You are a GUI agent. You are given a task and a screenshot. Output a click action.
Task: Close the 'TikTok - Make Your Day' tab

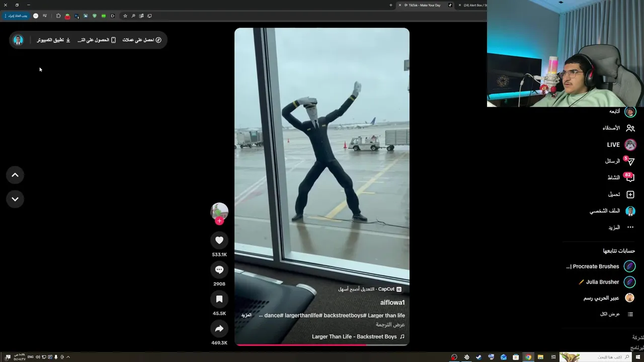pyautogui.click(x=400, y=5)
